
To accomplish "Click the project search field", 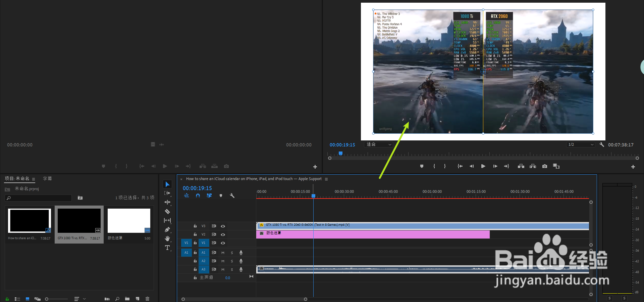I will click(x=39, y=198).
